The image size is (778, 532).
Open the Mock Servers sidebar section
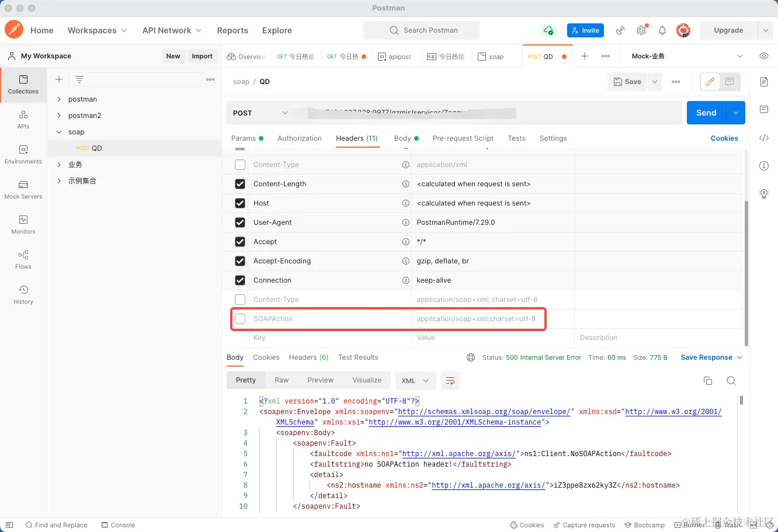[23, 190]
